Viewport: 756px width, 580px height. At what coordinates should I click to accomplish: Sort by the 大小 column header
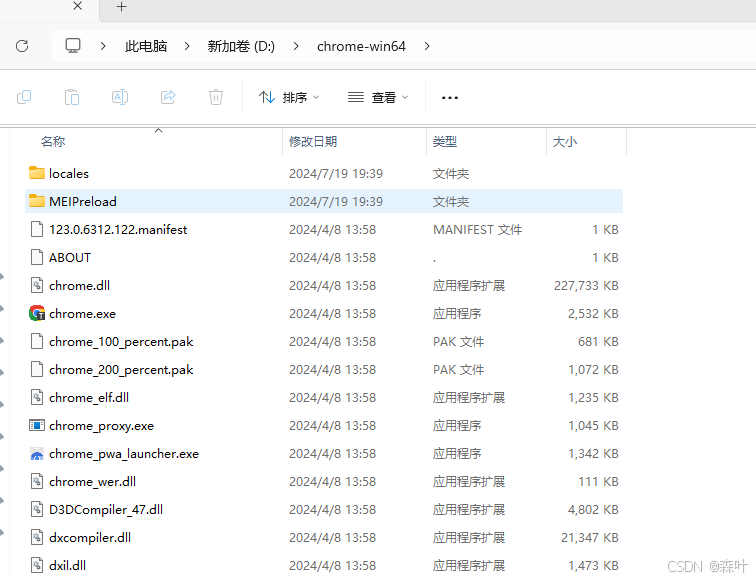click(565, 142)
